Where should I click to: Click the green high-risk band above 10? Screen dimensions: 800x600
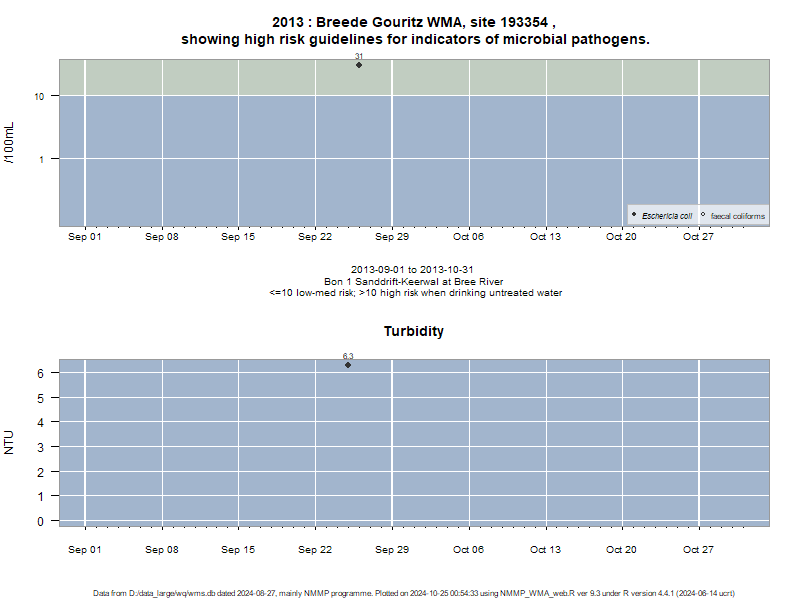(414, 78)
